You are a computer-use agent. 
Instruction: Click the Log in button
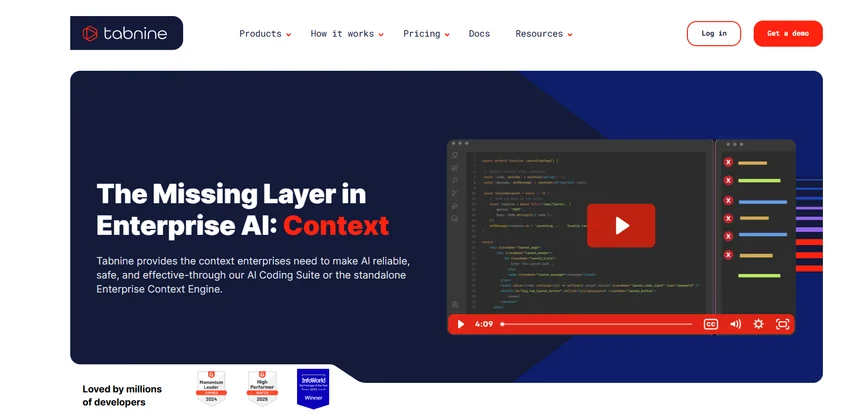pyautogui.click(x=714, y=34)
